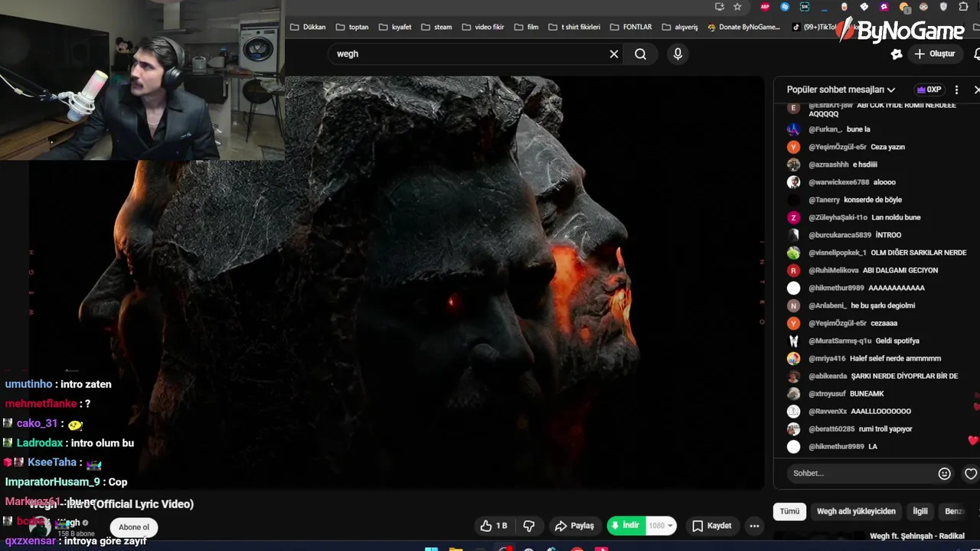Click the green İndir download button
This screenshot has height=551, width=980.
tap(626, 526)
